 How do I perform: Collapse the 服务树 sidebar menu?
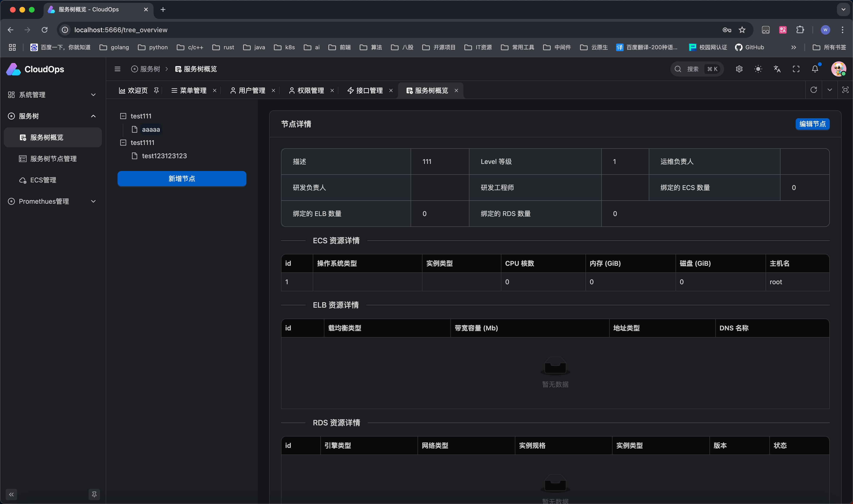(53, 116)
